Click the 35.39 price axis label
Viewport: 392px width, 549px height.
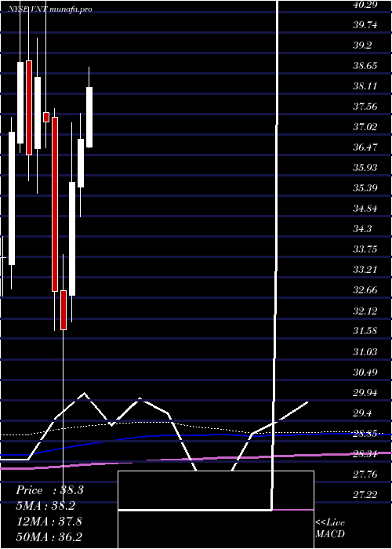pyautogui.click(x=365, y=188)
